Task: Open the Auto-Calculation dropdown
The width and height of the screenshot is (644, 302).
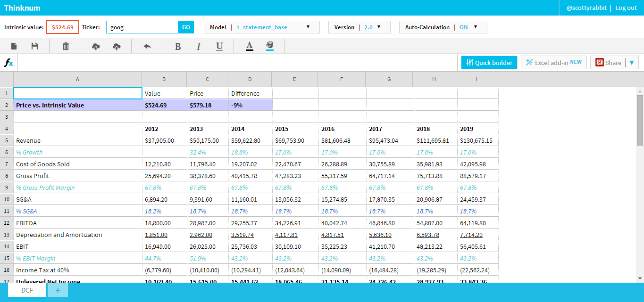Action: (x=443, y=27)
